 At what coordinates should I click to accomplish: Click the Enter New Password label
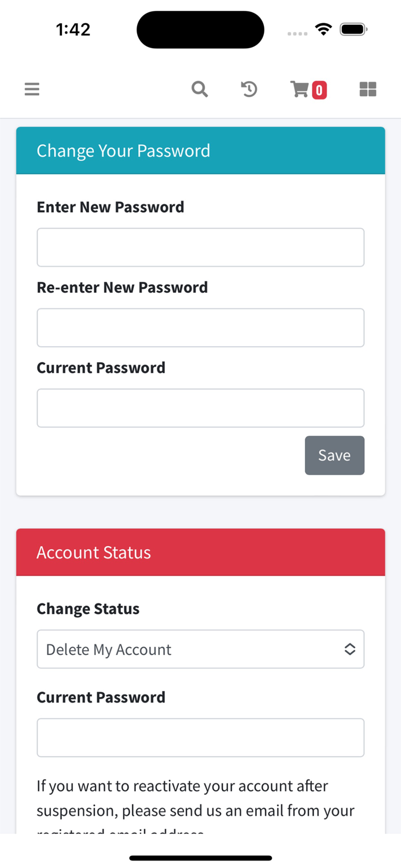point(111,207)
